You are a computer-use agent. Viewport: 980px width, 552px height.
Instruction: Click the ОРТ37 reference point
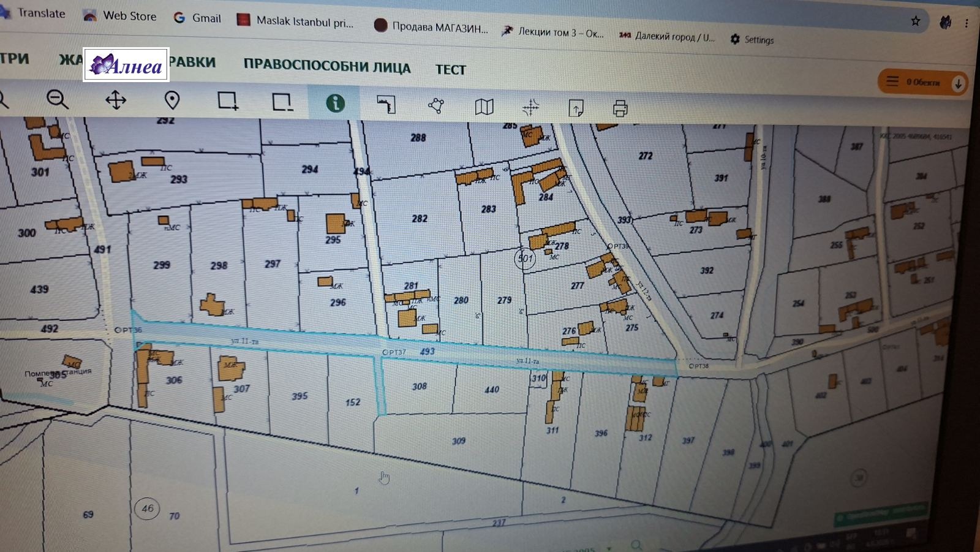tap(394, 352)
